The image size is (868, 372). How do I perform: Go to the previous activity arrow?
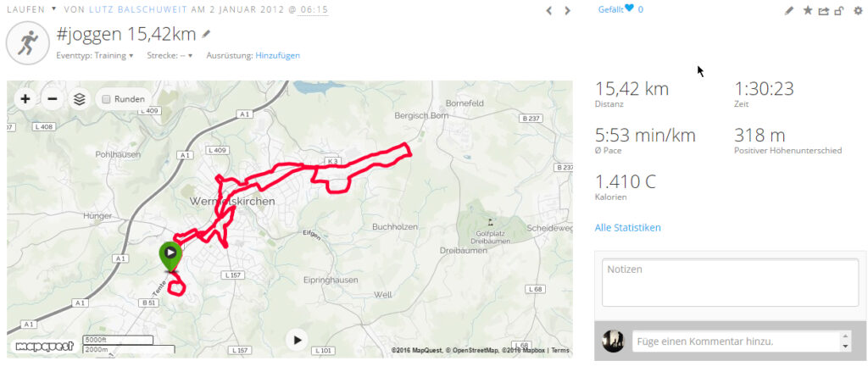point(549,10)
